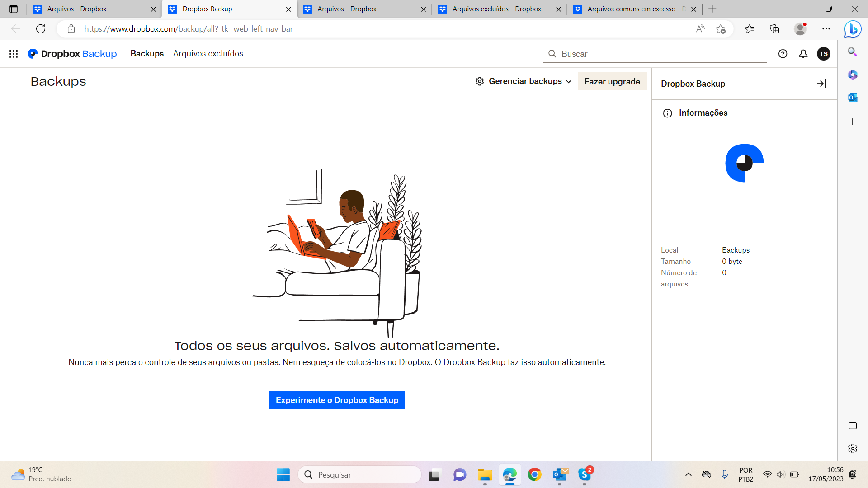
Task: Click the browser refresh button
Action: [x=41, y=29]
